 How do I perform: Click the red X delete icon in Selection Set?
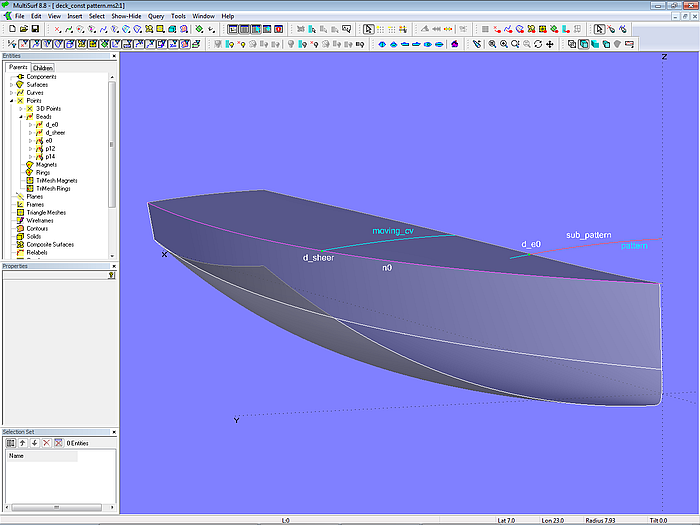click(46, 442)
